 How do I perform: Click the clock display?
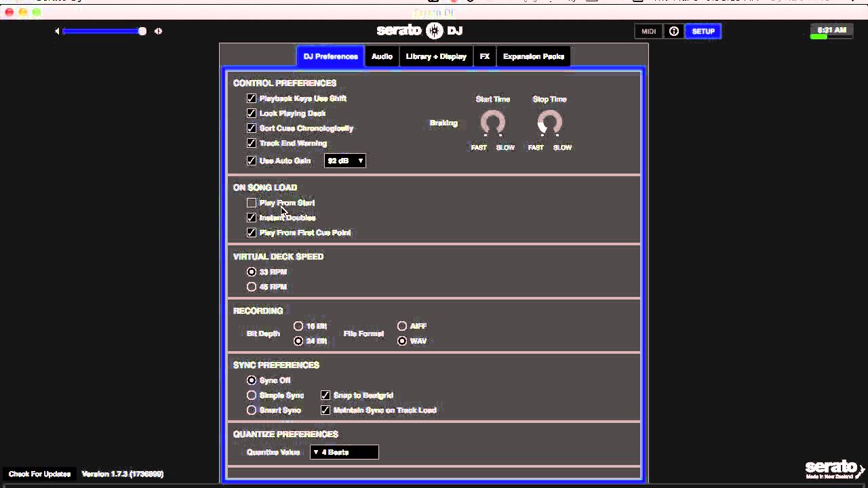click(x=832, y=30)
